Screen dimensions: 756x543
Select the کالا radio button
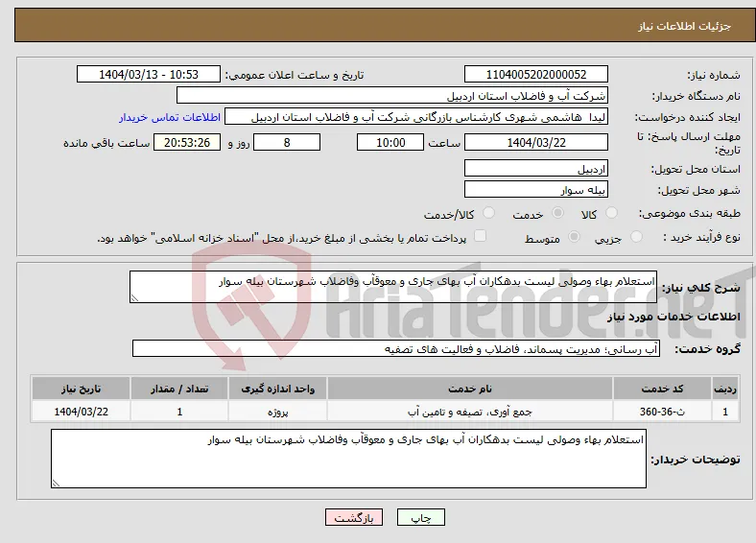tap(611, 213)
